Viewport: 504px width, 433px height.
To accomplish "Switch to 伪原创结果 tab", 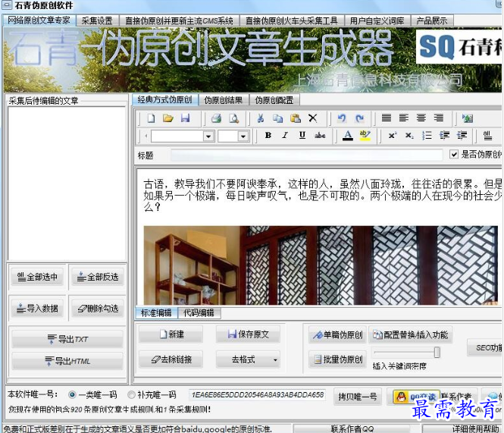I will [x=224, y=100].
